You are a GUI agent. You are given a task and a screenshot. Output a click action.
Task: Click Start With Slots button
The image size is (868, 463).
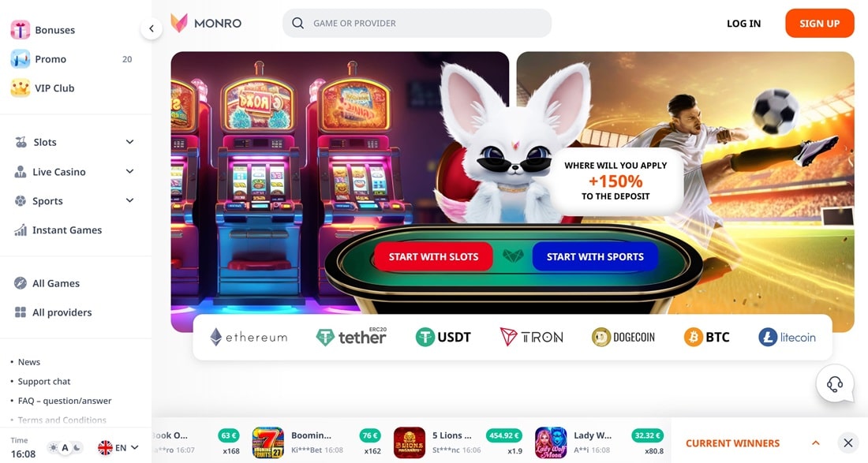pyautogui.click(x=433, y=256)
